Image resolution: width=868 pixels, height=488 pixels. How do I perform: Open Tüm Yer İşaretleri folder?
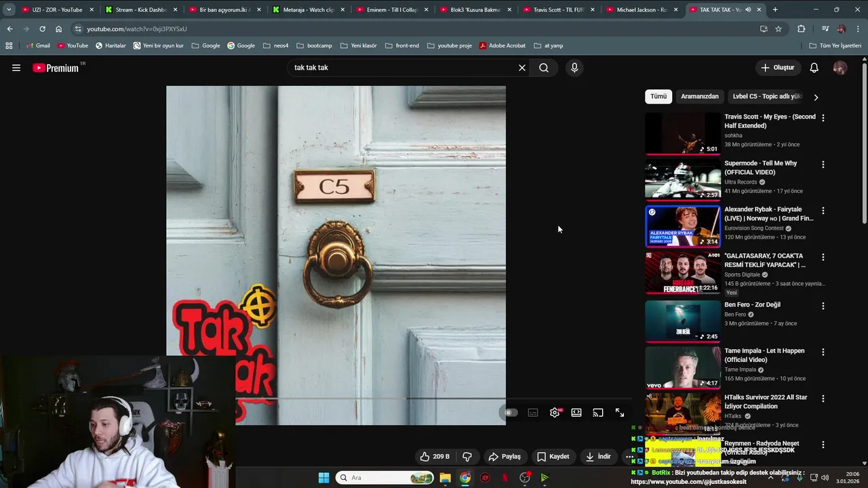[x=835, y=45]
